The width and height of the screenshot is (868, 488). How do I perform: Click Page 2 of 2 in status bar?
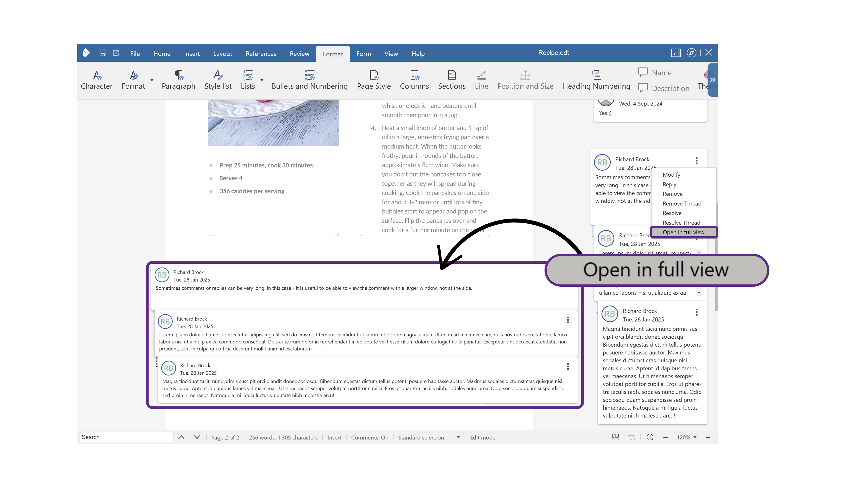coord(225,437)
